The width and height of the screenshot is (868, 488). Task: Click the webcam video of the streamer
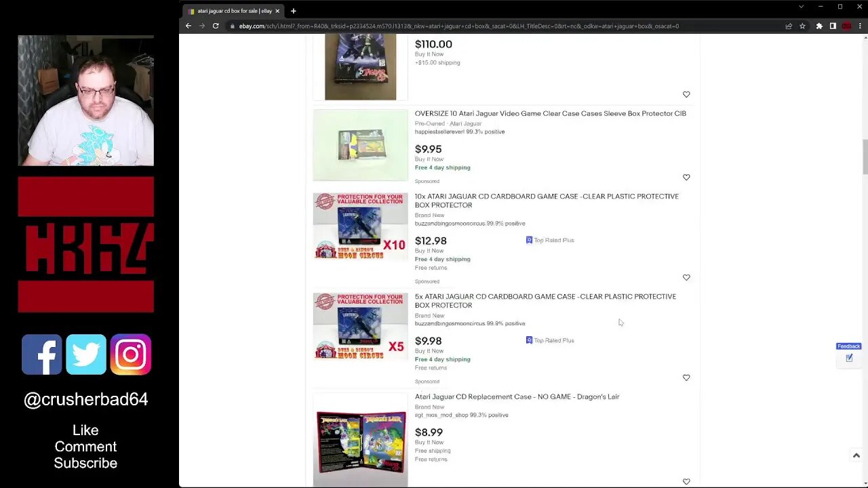[x=86, y=100]
